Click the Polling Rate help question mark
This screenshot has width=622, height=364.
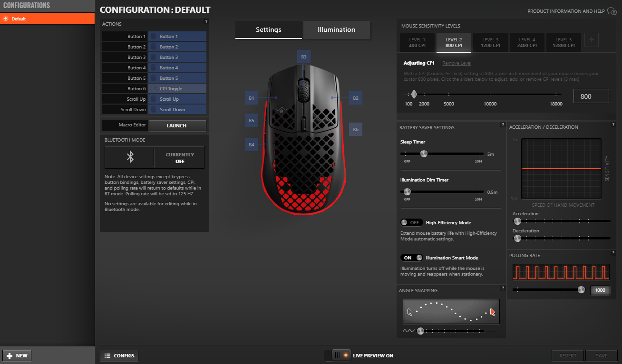pyautogui.click(x=613, y=253)
